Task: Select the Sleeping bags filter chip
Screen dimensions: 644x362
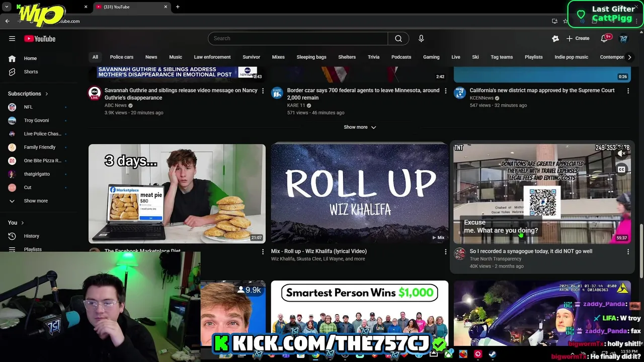Action: 311,57
